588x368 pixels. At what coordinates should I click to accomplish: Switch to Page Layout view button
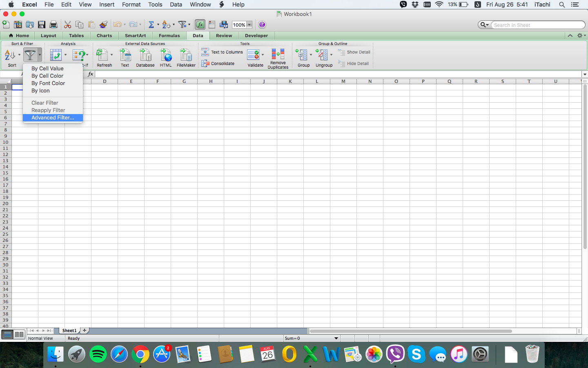(19, 334)
